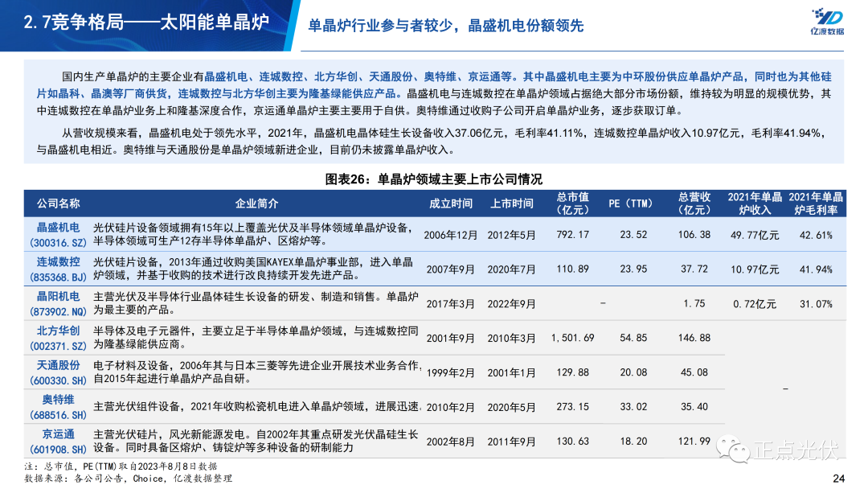The image size is (868, 489).
Task: Click 连城数控 founding date 2007年9月
Action: point(451,269)
